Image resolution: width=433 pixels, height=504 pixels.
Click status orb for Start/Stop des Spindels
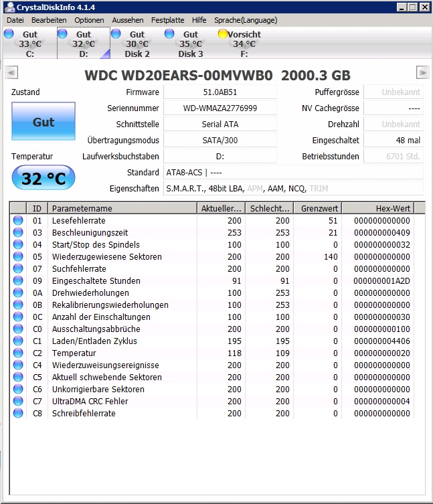pyautogui.click(x=18, y=244)
